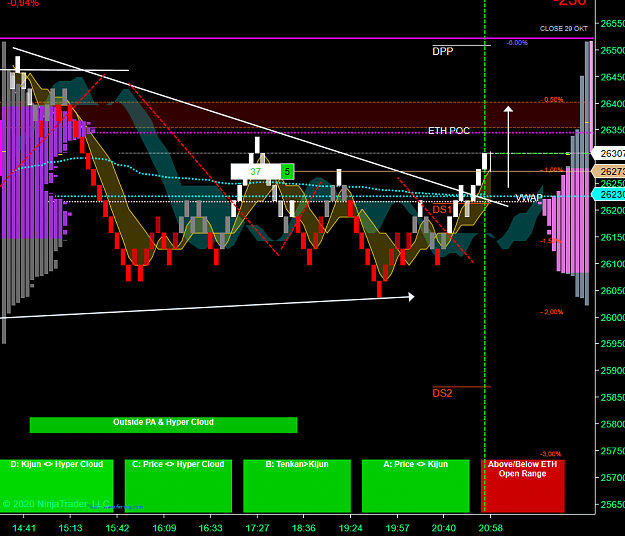This screenshot has height=536, width=625.
Task: Click the 'C: Price <> Hyper Cloud' panel
Action: click(178, 486)
